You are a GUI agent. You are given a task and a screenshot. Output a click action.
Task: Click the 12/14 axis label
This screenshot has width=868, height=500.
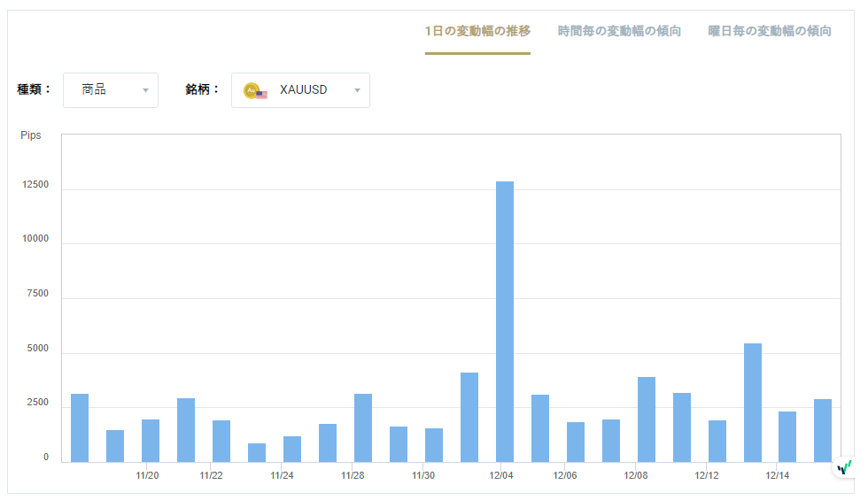pos(778,476)
